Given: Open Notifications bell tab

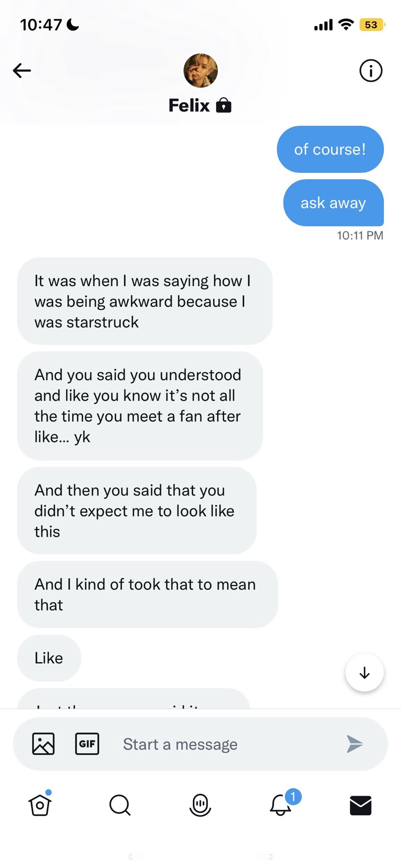Looking at the screenshot, I should (x=281, y=804).
